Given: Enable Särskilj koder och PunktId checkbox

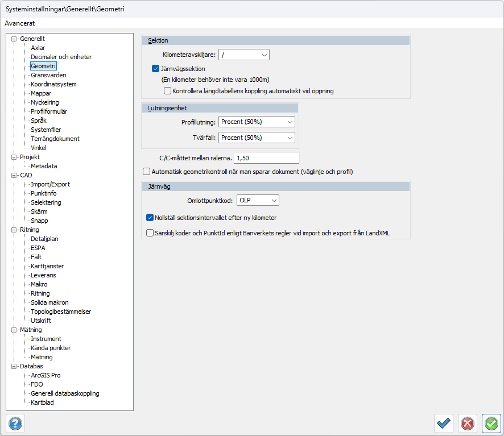Looking at the screenshot, I should tap(150, 232).
